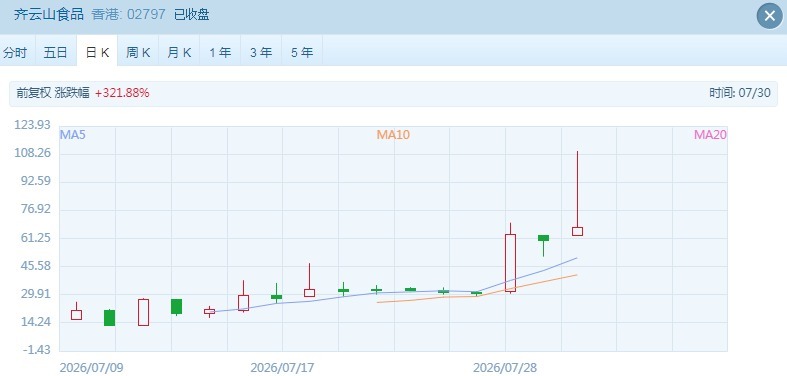Close the stock chart popup
This screenshot has width=787, height=376.
coord(769,16)
